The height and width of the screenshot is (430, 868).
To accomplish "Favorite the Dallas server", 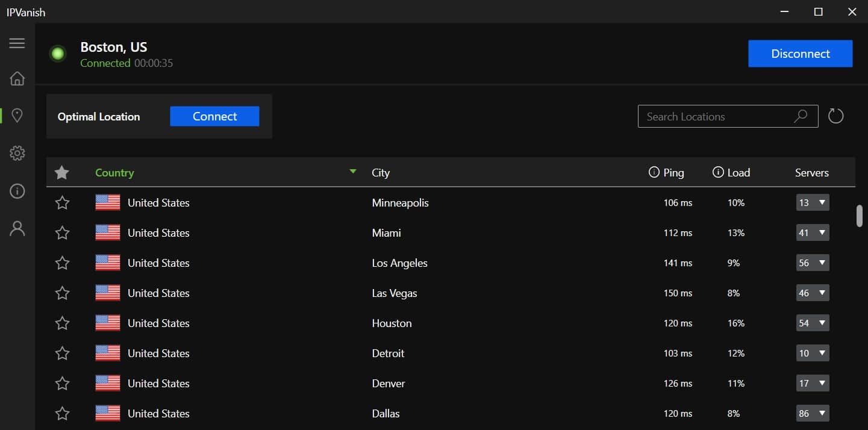I will pos(62,414).
